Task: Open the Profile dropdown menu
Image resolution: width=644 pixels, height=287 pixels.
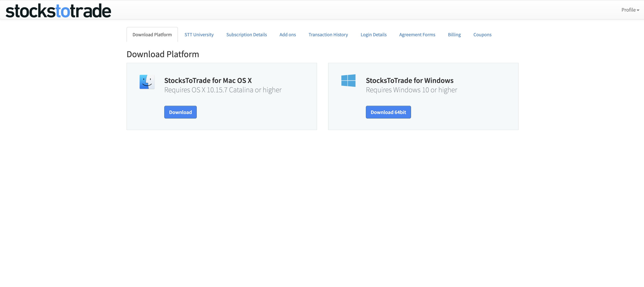Action: (x=630, y=10)
